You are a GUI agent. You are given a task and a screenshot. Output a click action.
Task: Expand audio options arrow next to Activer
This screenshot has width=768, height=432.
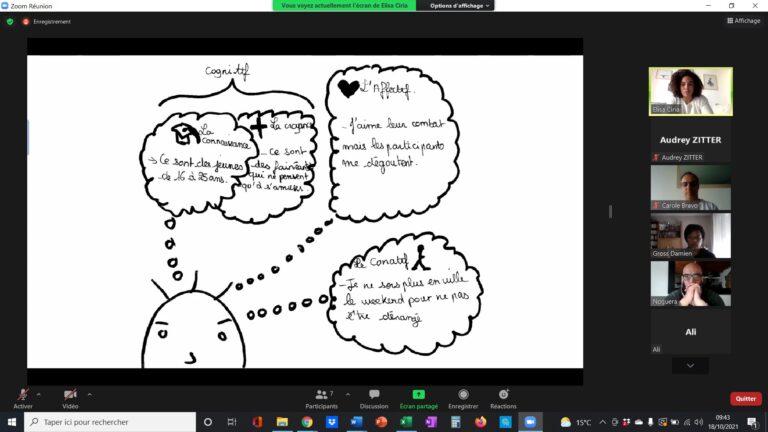[x=41, y=393]
